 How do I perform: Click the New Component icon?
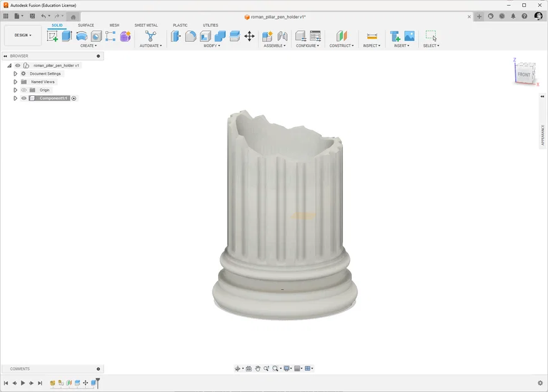(267, 36)
